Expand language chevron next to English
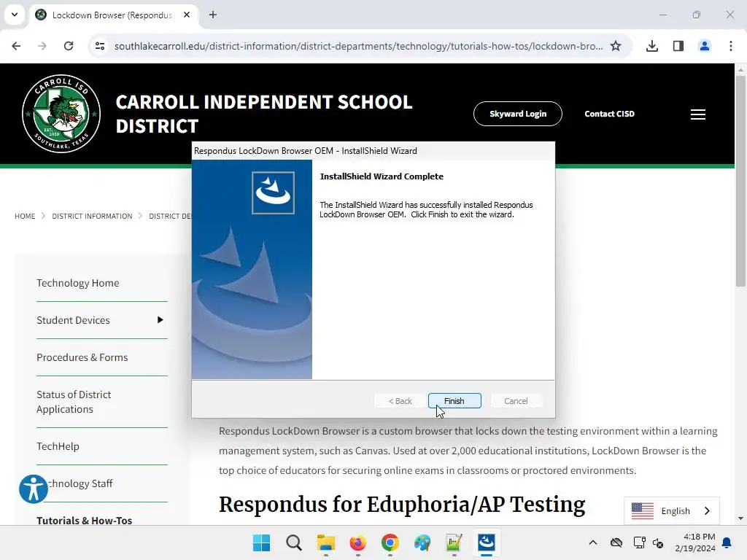Image resolution: width=747 pixels, height=560 pixels. [707, 511]
